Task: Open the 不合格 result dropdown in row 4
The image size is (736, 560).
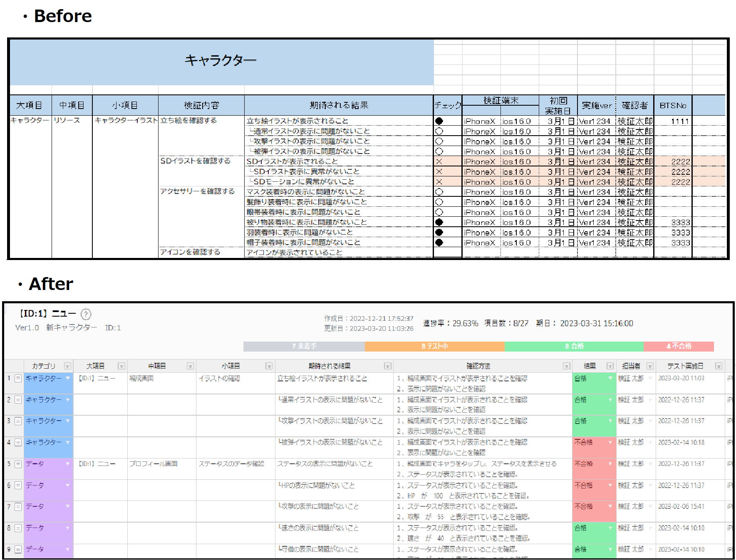Action: (610, 442)
